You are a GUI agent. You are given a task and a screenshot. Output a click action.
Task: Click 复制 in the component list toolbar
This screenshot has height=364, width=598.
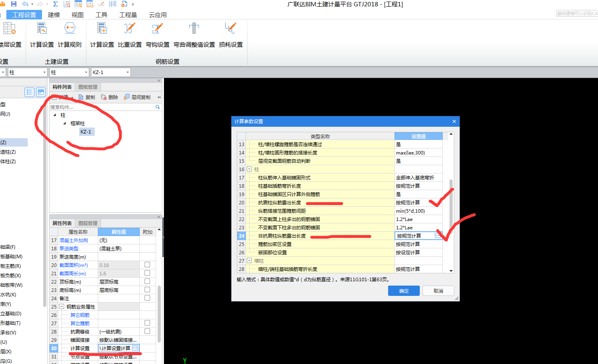[x=87, y=97]
